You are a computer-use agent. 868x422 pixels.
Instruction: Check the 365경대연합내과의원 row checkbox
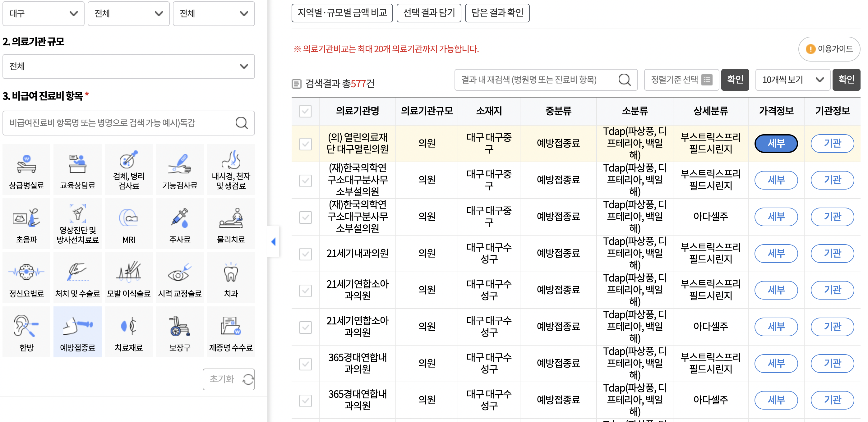(305, 364)
